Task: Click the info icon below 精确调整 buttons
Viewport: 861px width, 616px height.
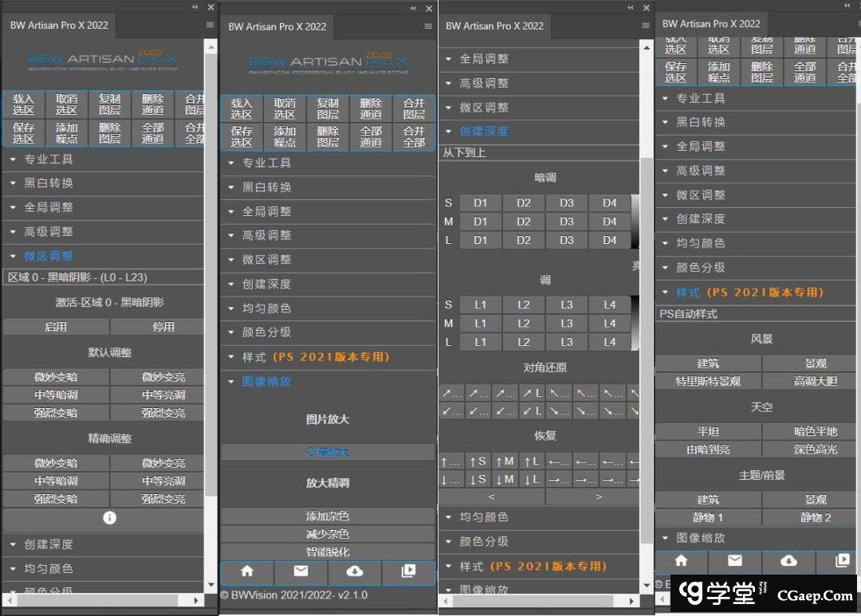Action: click(109, 518)
